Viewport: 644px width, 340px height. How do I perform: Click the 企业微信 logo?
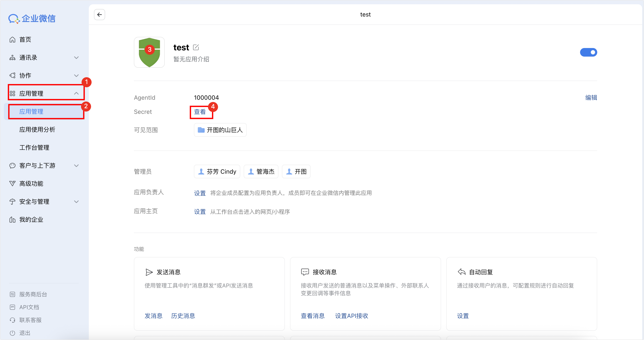(x=32, y=18)
